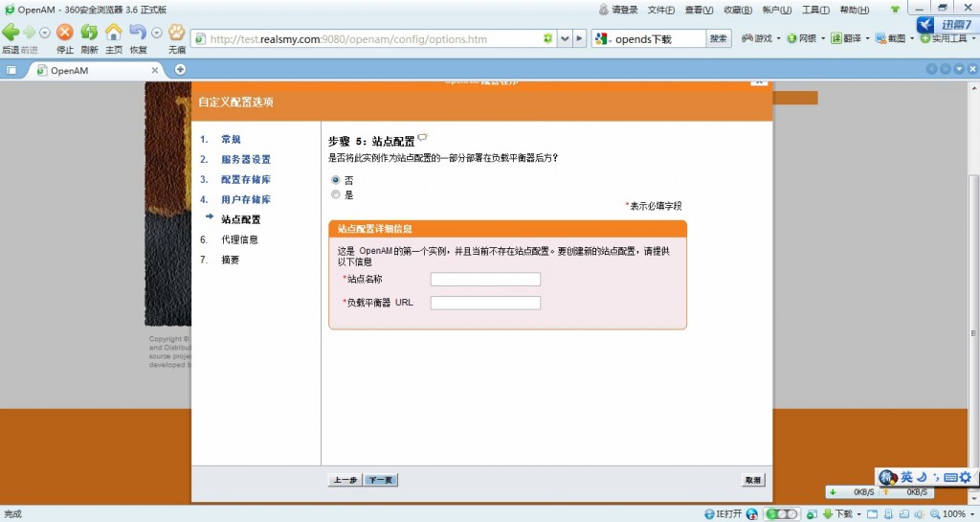Click the address bar go arrow button
Image resolution: width=980 pixels, height=522 pixels.
click(579, 38)
